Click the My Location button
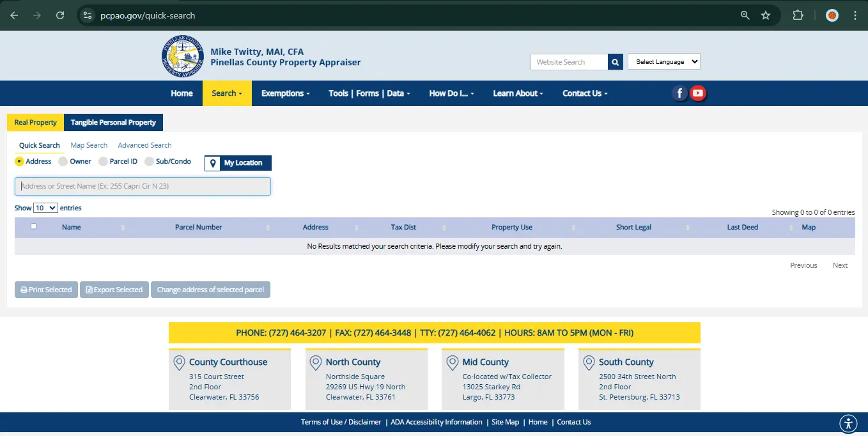868x436 pixels. pyautogui.click(x=238, y=163)
